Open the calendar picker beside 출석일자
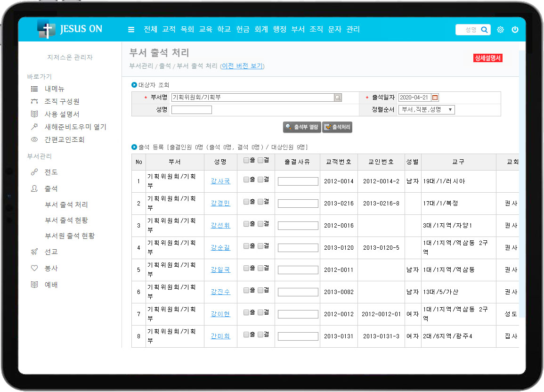The width and height of the screenshot is (544, 392). pos(435,98)
